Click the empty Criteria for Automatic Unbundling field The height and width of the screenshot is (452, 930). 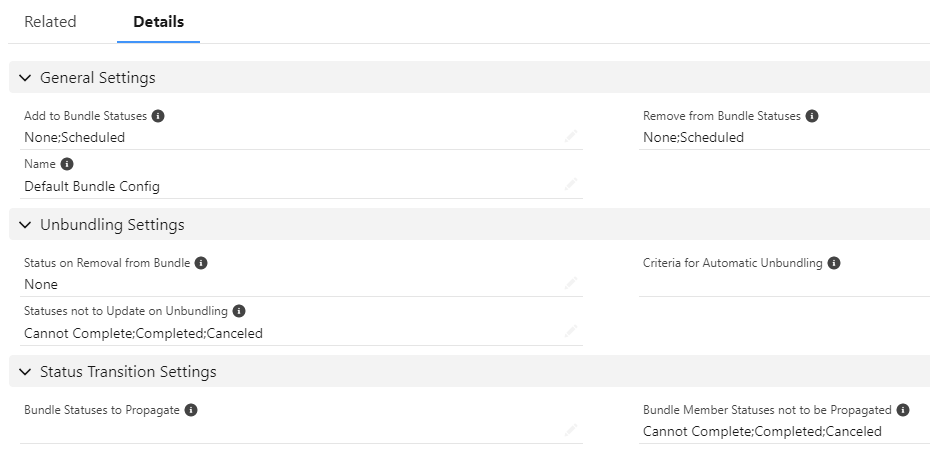pos(784,284)
